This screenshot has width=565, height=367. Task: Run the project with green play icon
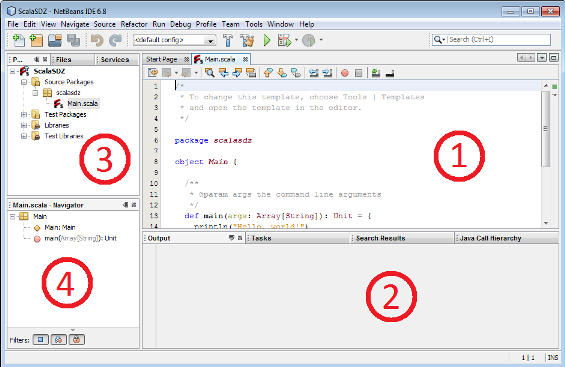(267, 40)
